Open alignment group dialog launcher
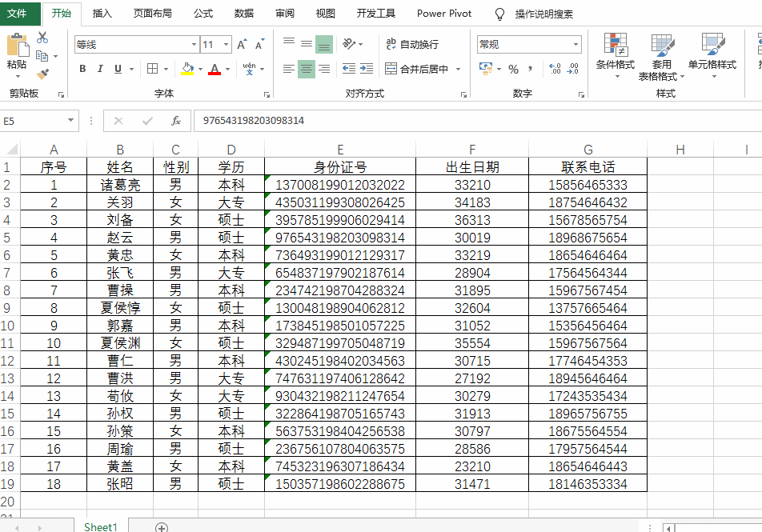 click(x=463, y=94)
